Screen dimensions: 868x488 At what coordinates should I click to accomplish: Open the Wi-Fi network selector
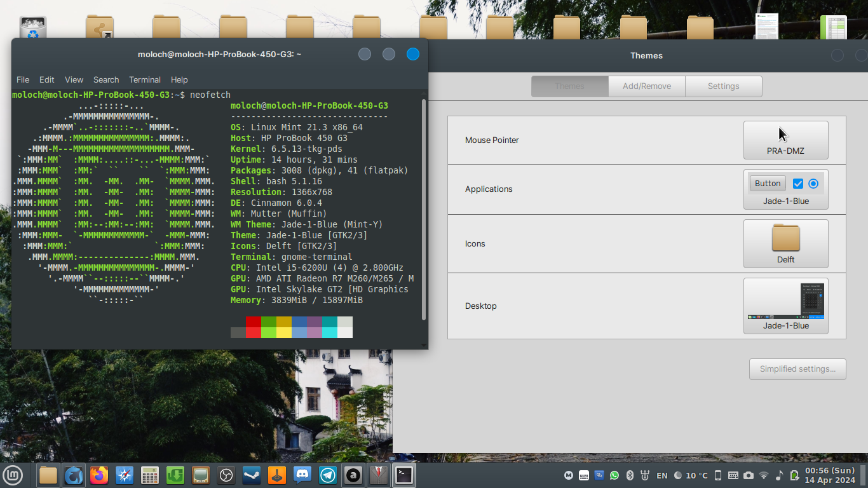[x=763, y=475]
